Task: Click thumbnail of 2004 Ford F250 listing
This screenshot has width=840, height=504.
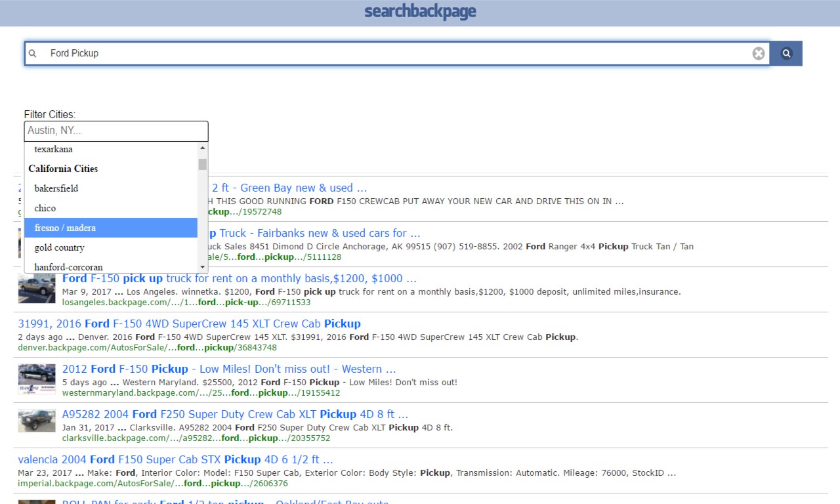Action: coord(37,421)
